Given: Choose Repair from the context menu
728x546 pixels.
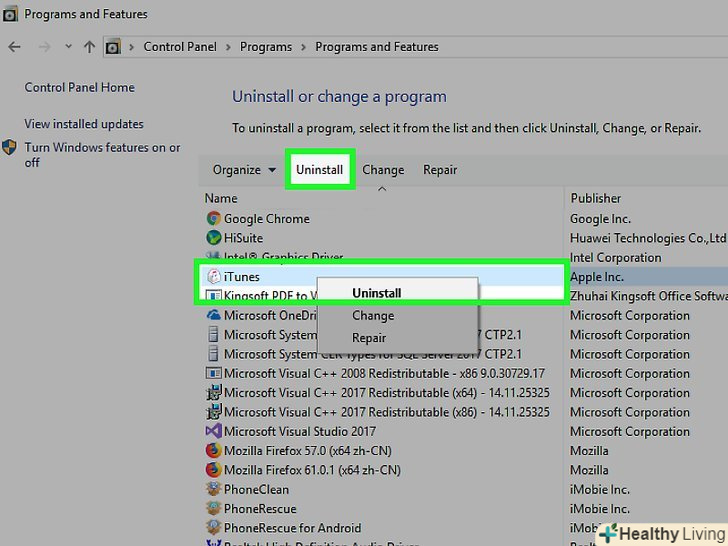Looking at the screenshot, I should pyautogui.click(x=369, y=338).
